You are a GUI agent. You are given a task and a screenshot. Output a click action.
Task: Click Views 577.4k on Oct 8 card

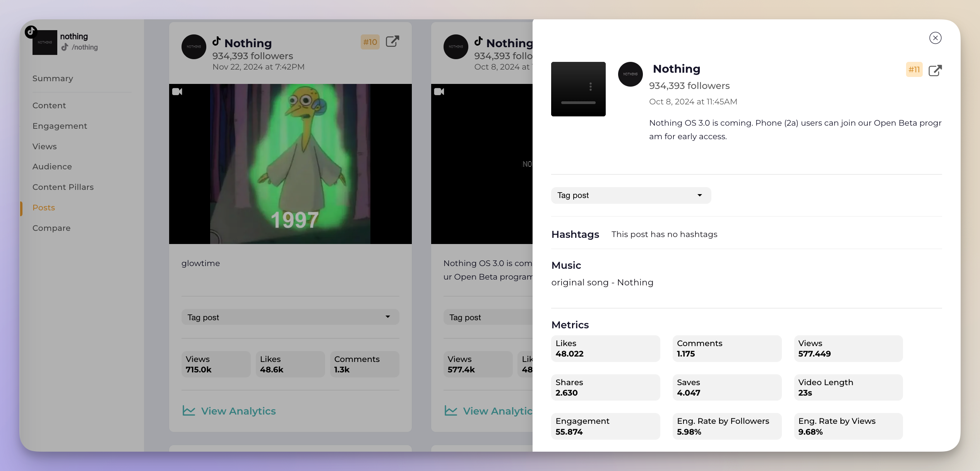coord(478,364)
